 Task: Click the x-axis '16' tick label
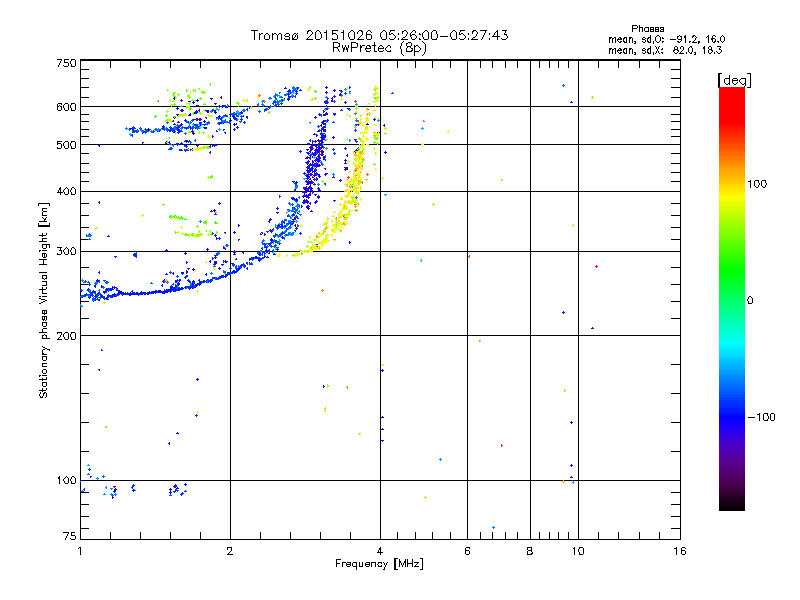[680, 551]
